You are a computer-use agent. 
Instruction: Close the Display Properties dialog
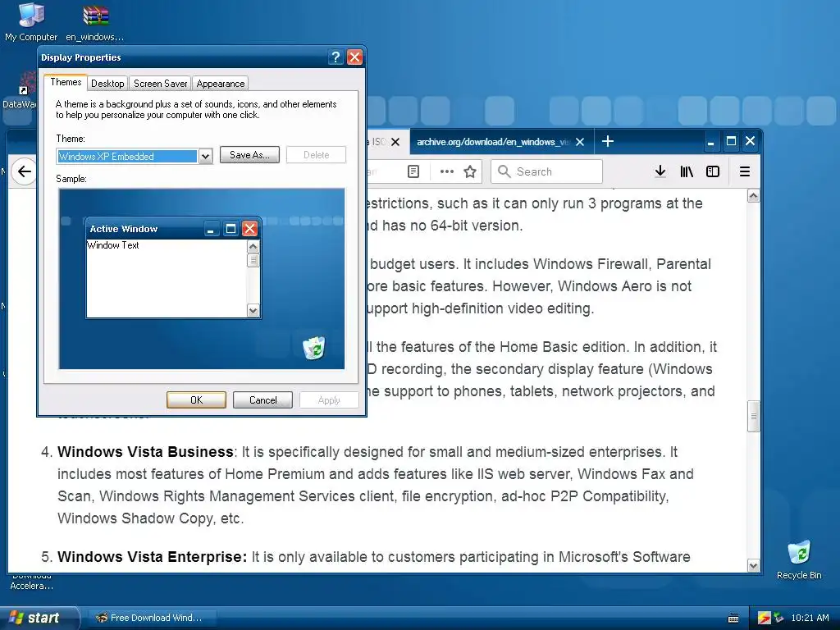click(x=354, y=57)
